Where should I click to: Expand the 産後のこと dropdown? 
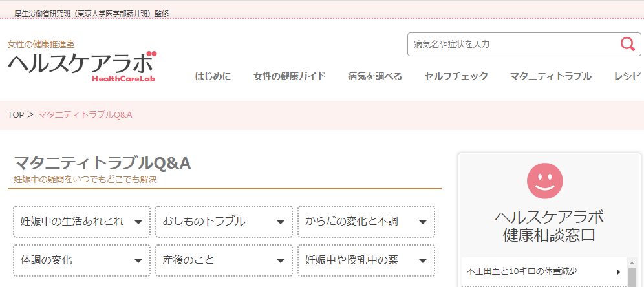click(224, 260)
